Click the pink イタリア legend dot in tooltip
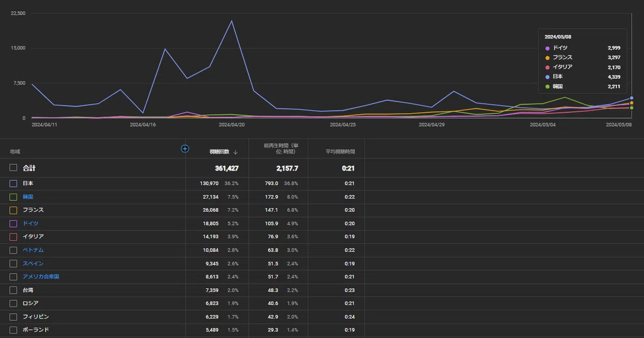This screenshot has width=644, height=338. (x=547, y=67)
